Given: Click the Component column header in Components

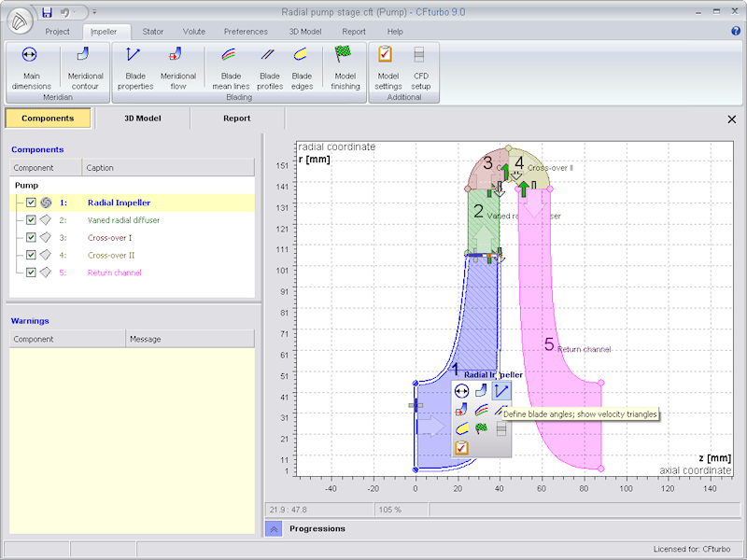Looking at the screenshot, I should [x=46, y=168].
